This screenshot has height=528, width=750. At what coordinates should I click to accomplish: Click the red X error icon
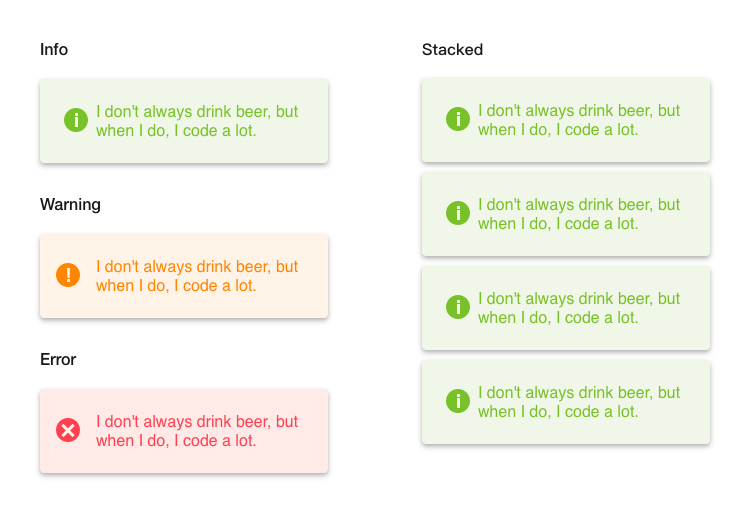tap(68, 430)
